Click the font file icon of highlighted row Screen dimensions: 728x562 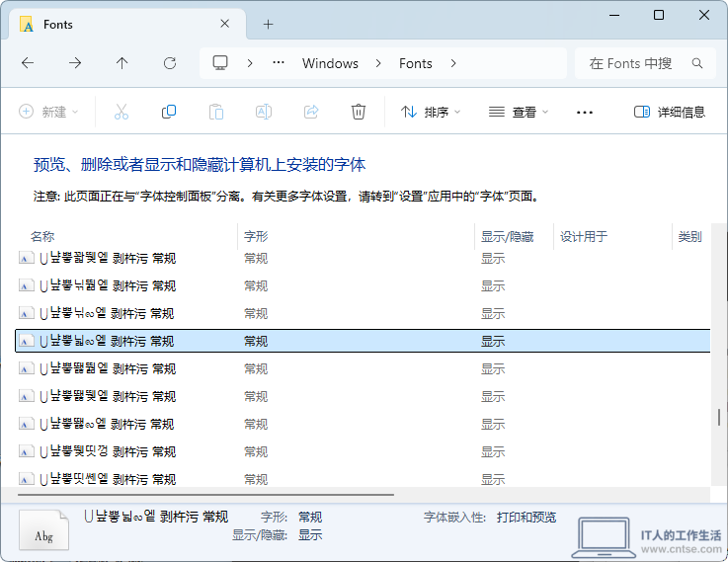[x=27, y=341]
